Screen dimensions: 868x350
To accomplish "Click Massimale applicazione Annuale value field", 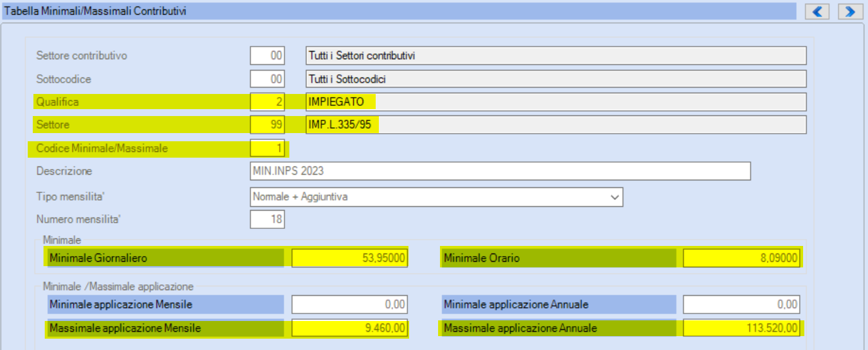I will pos(741,328).
